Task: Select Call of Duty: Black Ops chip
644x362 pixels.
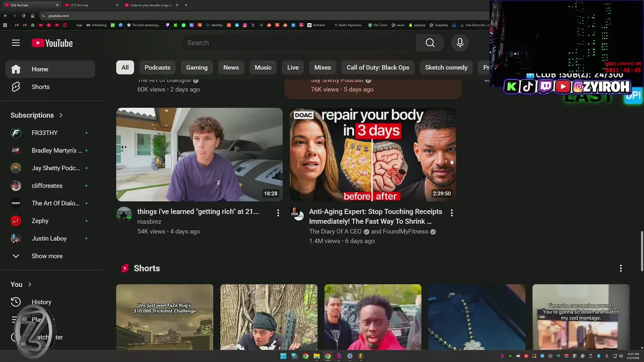Action: (378, 67)
